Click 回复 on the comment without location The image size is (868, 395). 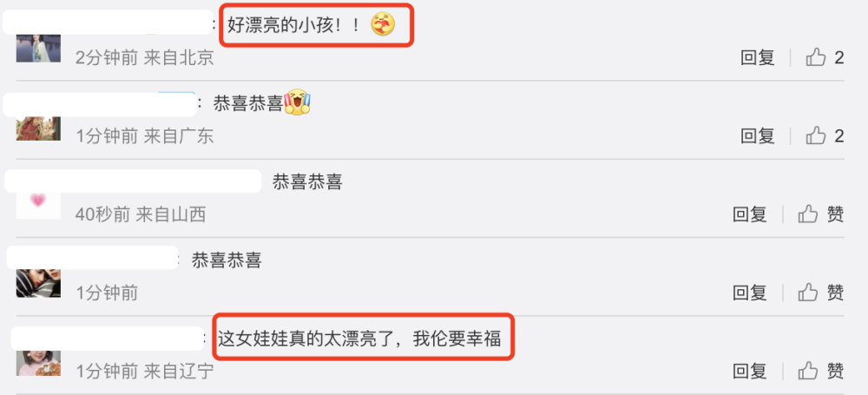750,292
